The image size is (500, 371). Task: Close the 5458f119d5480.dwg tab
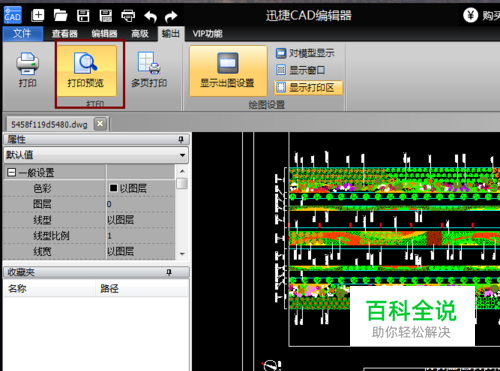coord(100,124)
